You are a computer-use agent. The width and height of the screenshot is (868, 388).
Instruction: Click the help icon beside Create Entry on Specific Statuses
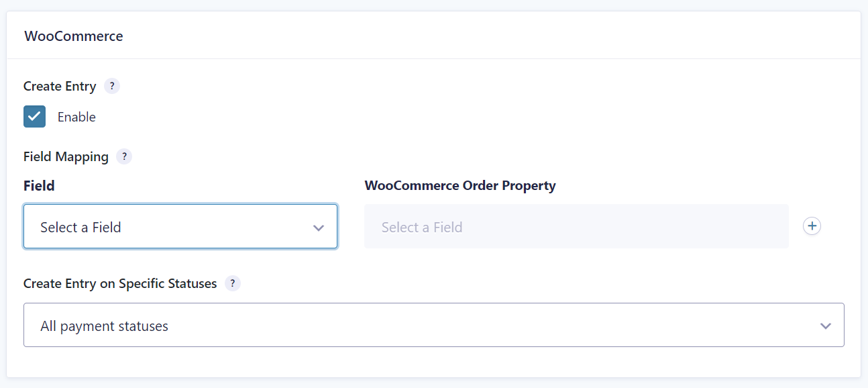point(232,283)
